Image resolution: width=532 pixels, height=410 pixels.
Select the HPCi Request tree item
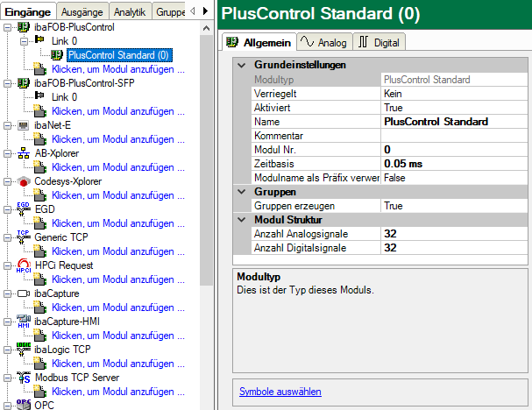[64, 265]
